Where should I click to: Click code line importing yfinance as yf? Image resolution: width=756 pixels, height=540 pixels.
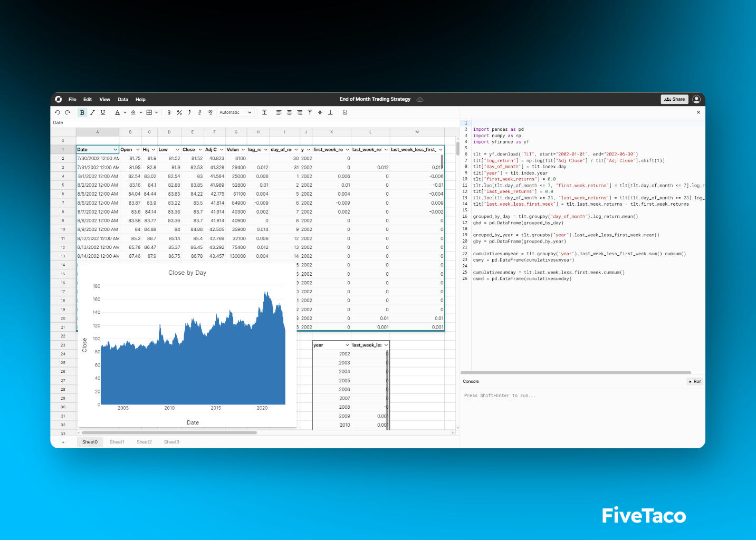click(501, 142)
